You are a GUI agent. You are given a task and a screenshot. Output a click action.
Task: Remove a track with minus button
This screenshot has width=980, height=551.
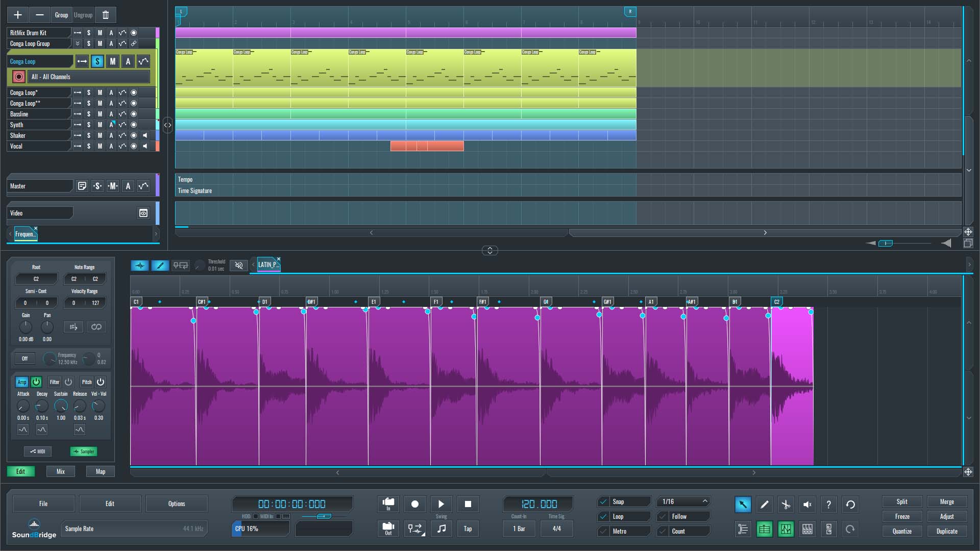39,15
